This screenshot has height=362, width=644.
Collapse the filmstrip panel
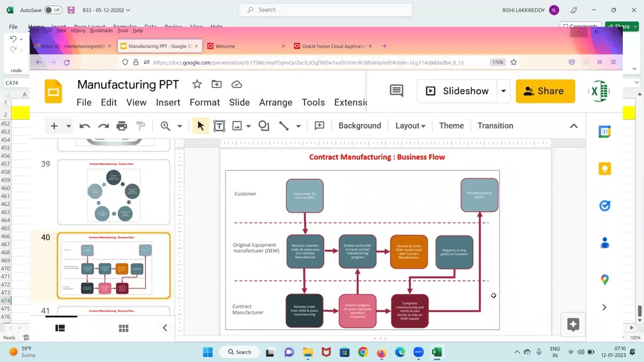(165, 328)
